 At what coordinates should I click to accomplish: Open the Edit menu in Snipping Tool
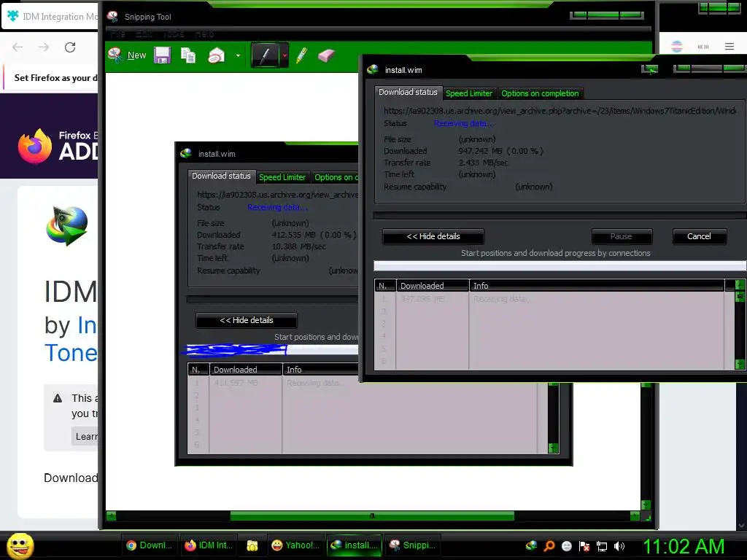click(x=144, y=34)
